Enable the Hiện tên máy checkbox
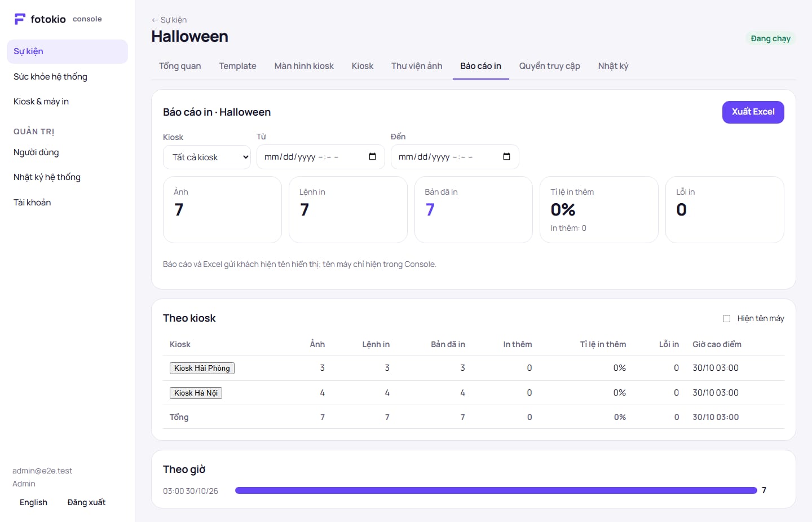 tap(726, 319)
